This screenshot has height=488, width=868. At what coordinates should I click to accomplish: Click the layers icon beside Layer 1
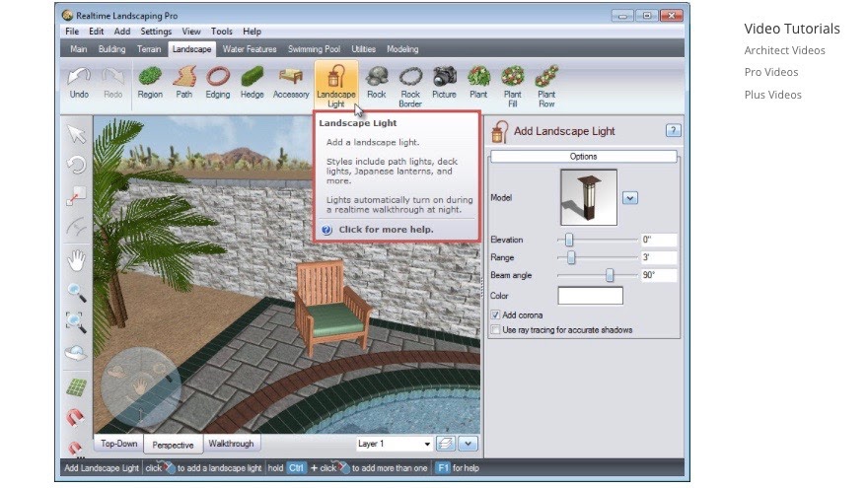tap(445, 444)
